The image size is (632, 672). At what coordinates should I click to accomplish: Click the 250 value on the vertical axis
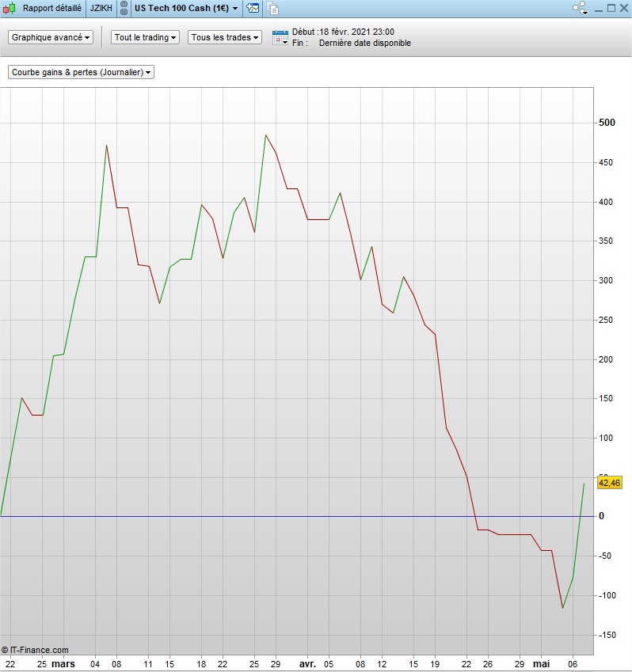pos(606,320)
